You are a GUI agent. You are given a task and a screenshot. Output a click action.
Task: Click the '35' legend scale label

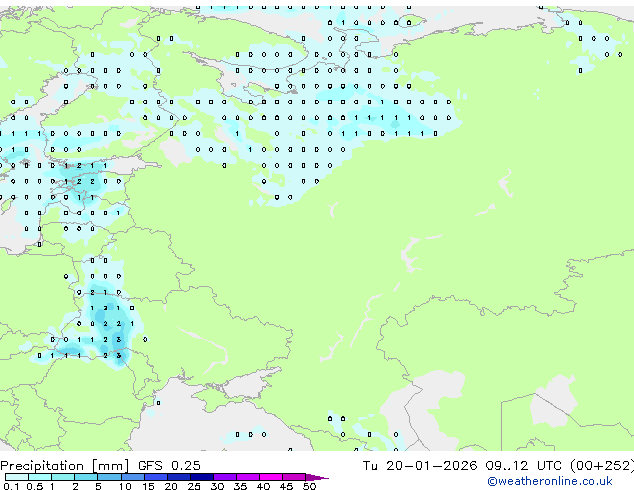(x=240, y=486)
